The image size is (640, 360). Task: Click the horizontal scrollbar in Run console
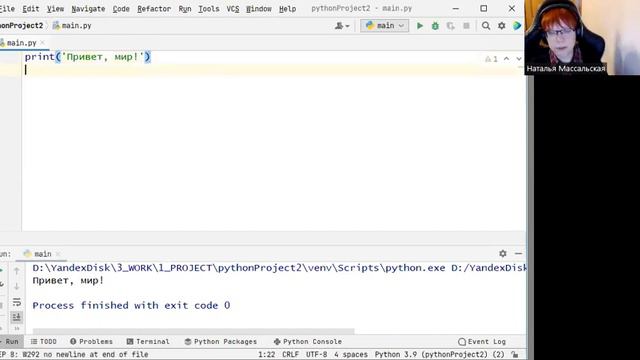coord(193,331)
